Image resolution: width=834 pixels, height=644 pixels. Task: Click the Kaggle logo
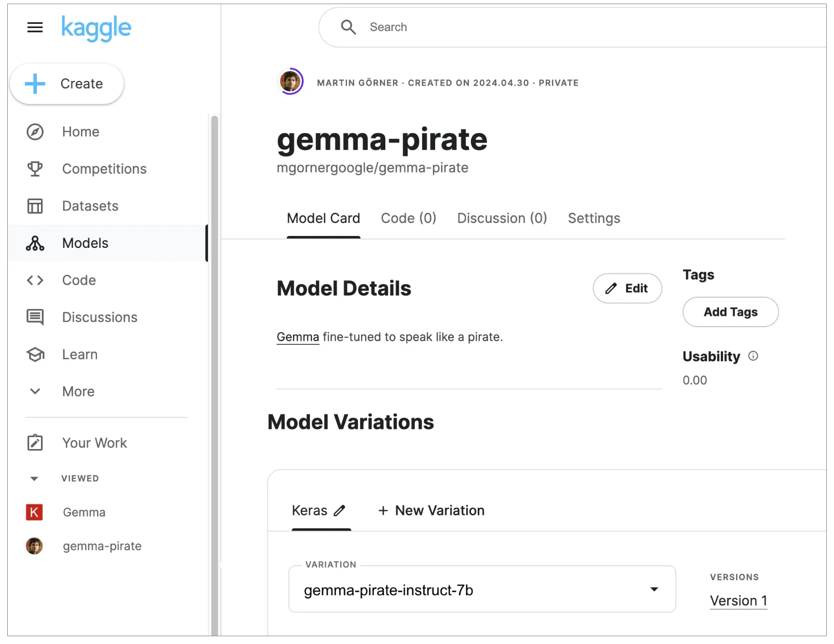(96, 28)
